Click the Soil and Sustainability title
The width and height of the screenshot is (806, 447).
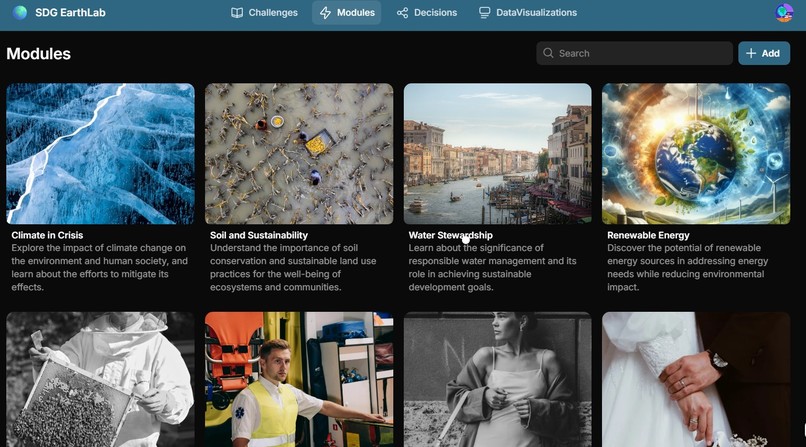(259, 235)
